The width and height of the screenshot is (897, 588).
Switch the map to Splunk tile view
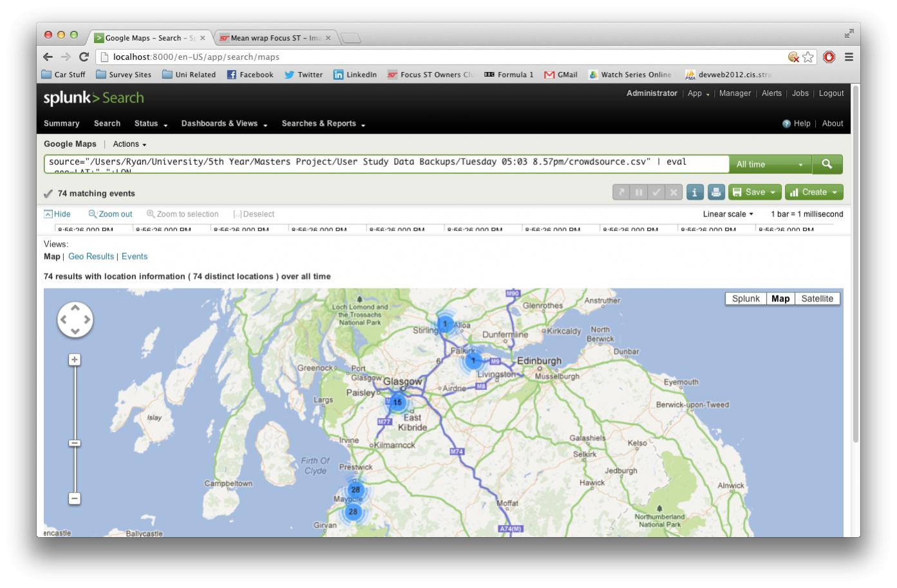(745, 299)
